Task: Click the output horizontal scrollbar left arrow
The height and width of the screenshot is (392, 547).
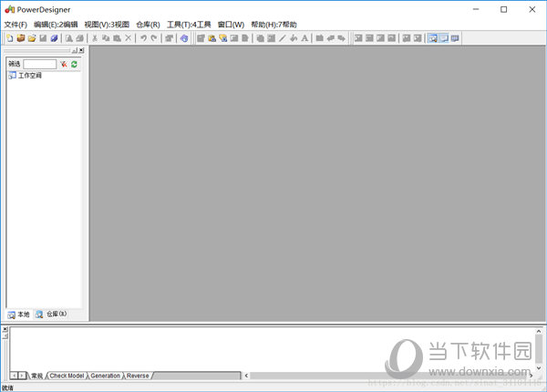Action: coord(246,376)
